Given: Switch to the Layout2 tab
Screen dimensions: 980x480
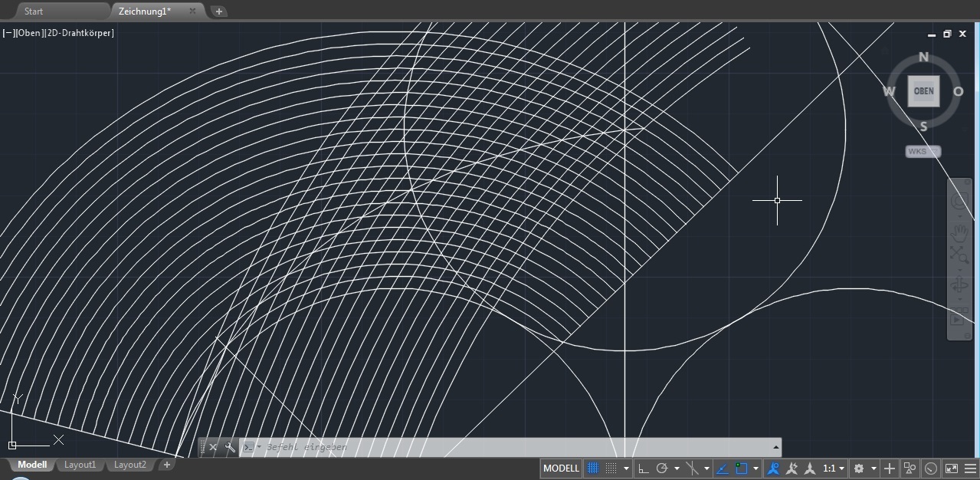Looking at the screenshot, I should click(x=130, y=465).
